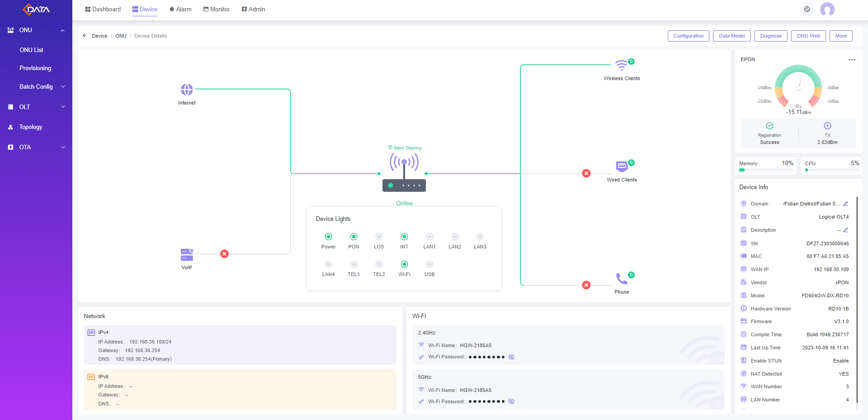
Task: Click the Wi-Fi light indicator
Action: coord(405,264)
